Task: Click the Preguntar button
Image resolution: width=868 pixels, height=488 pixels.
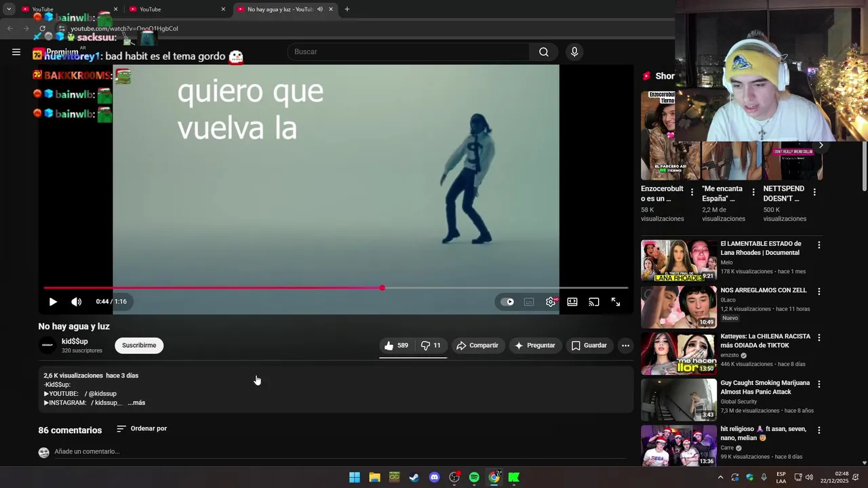Action: [535, 346]
